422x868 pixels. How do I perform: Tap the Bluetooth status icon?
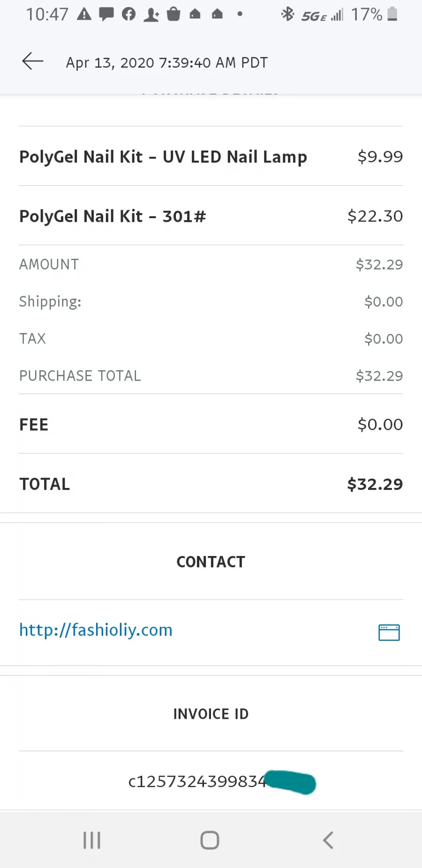coord(287,14)
